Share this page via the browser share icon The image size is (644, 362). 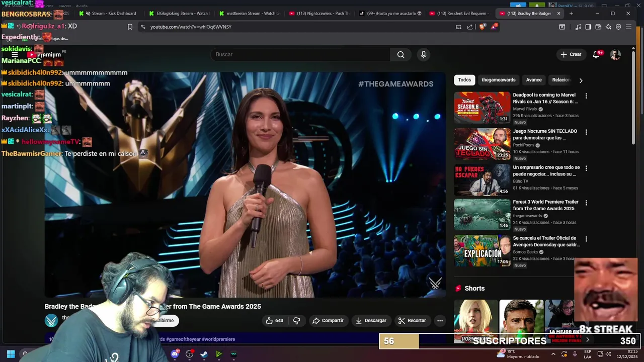pyautogui.click(x=470, y=27)
